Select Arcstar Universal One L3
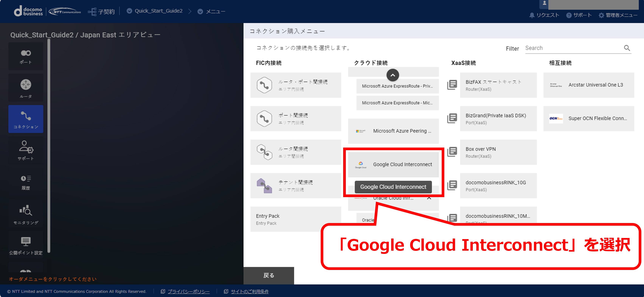Image resolution: width=644 pixels, height=297 pixels. point(589,85)
